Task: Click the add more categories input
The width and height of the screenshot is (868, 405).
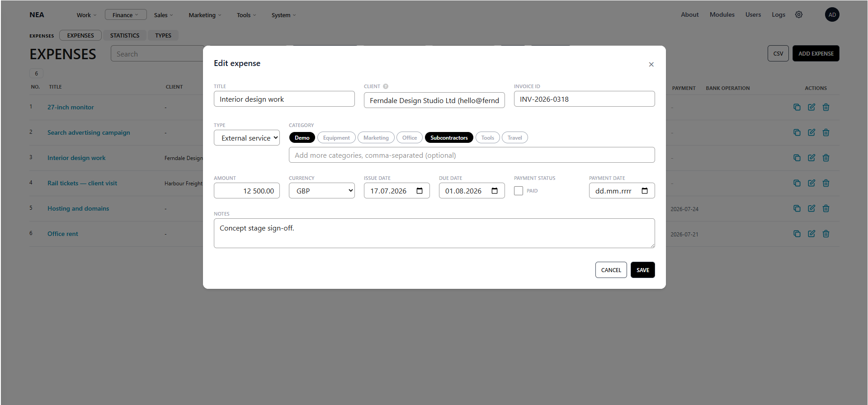Action: 472,155
